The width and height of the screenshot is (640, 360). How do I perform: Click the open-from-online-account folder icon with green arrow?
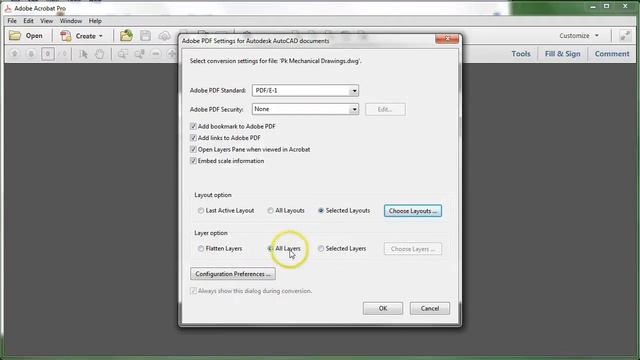pos(126,36)
